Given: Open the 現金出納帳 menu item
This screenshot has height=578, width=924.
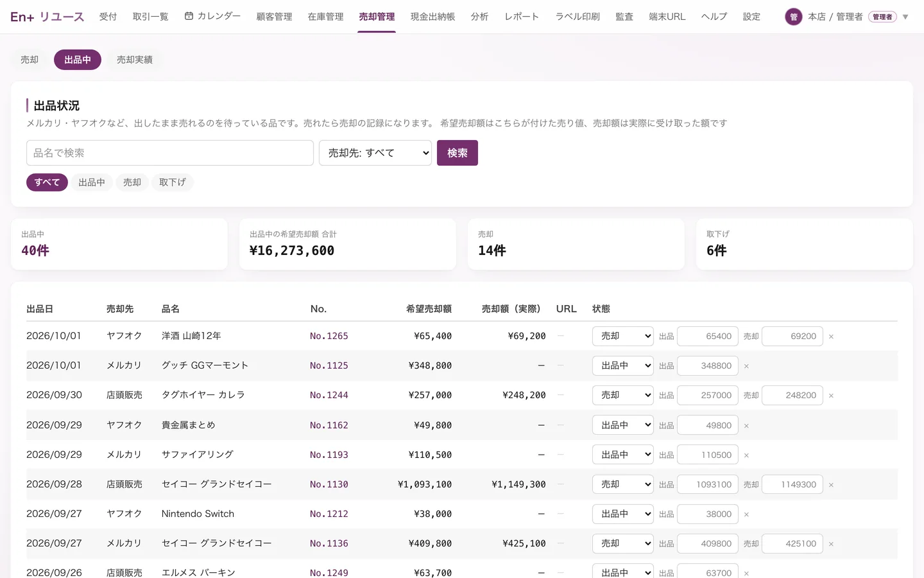Looking at the screenshot, I should coord(433,17).
